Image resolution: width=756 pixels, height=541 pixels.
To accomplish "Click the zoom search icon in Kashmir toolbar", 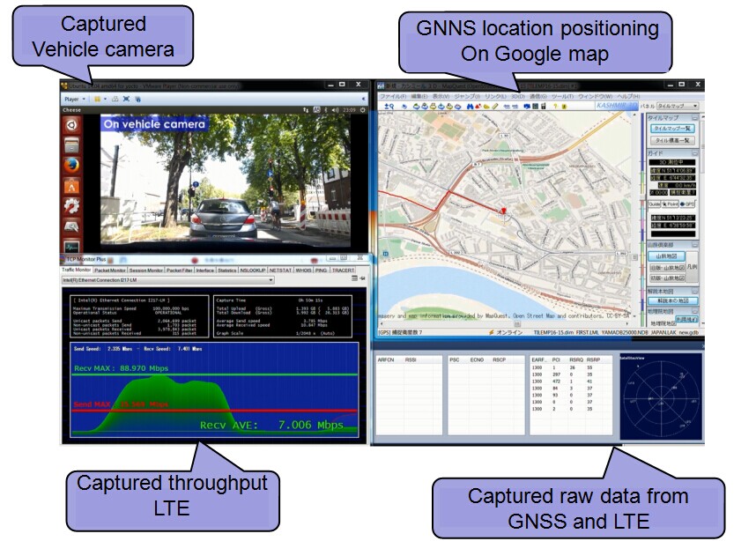I will [x=389, y=106].
